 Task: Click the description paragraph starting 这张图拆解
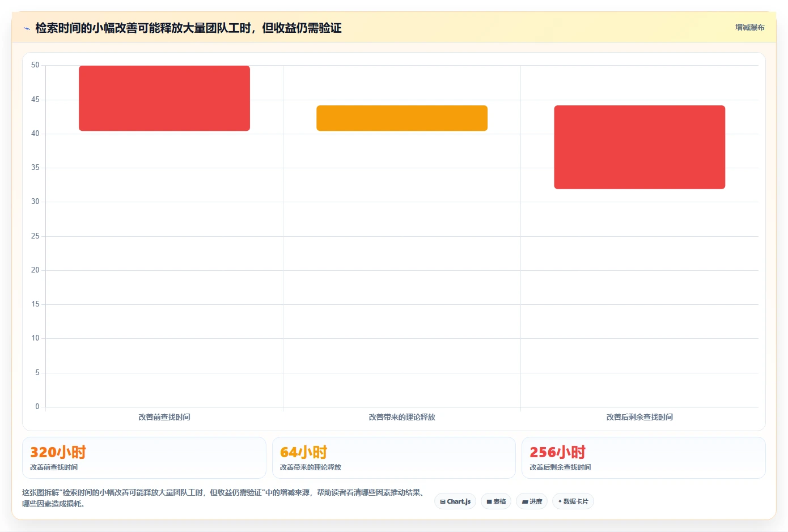click(223, 498)
